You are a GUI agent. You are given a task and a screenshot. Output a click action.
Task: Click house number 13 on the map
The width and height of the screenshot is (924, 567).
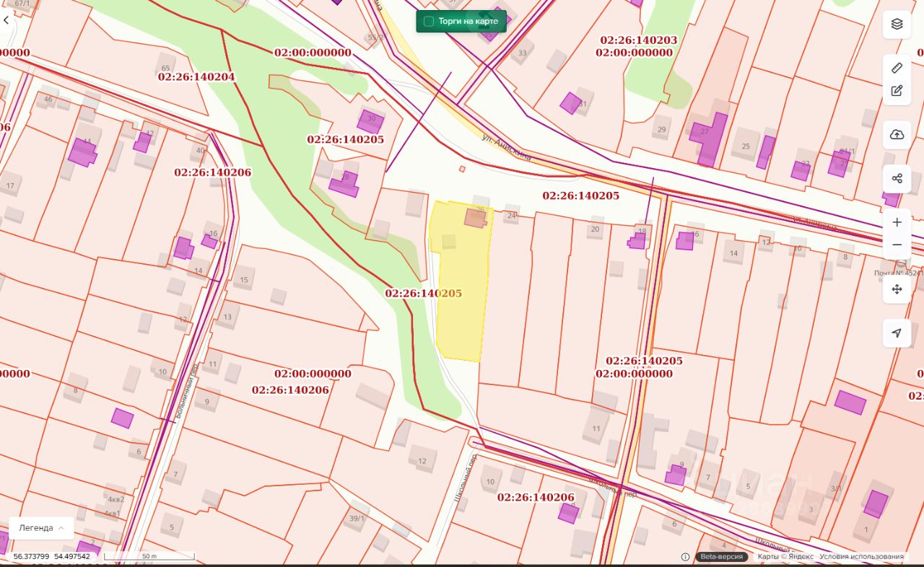(x=227, y=317)
